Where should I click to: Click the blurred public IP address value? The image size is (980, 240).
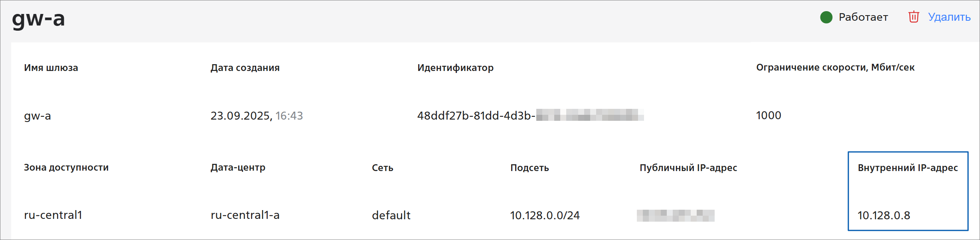[x=675, y=215]
